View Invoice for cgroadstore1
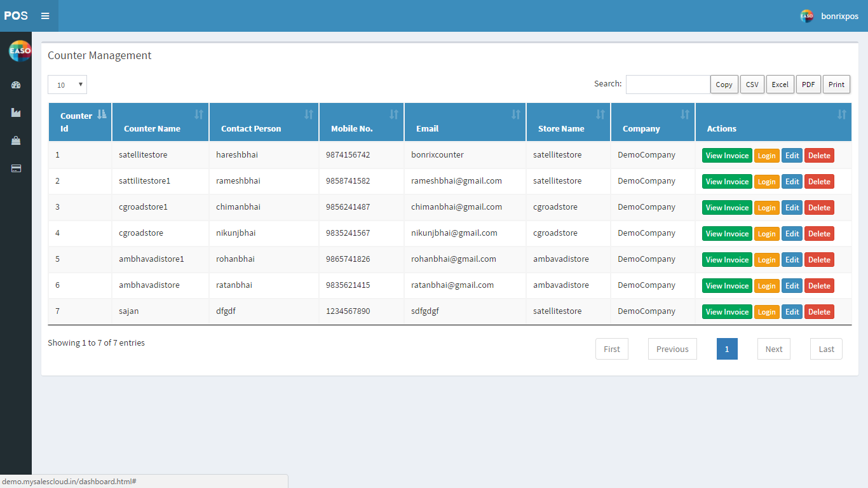Viewport: 868px width, 488px height. coord(727,208)
